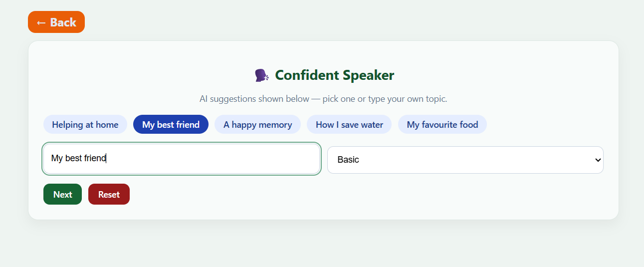644x267 pixels.
Task: Click the typed "My best friend" text in the field
Action: (79, 159)
